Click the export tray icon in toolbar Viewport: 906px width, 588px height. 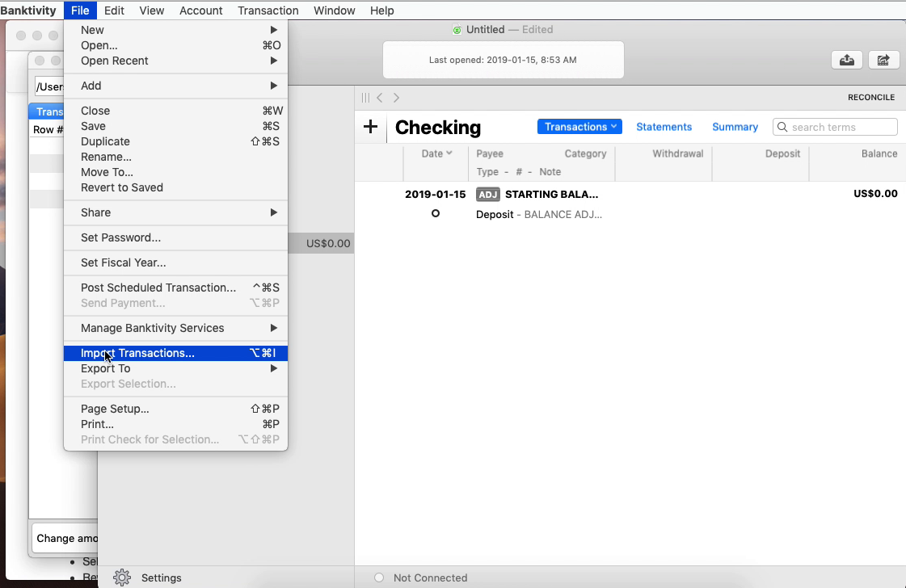point(846,60)
